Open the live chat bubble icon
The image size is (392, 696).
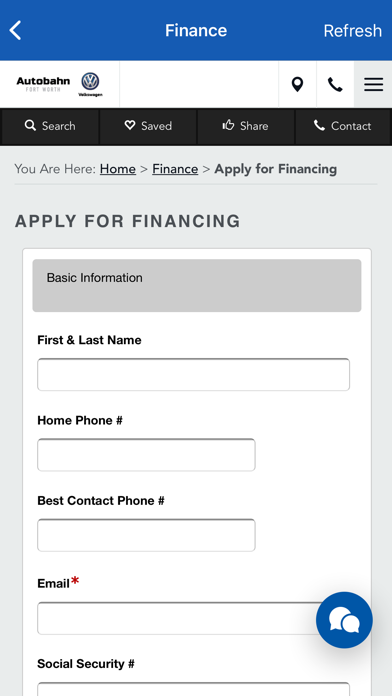pyautogui.click(x=344, y=620)
